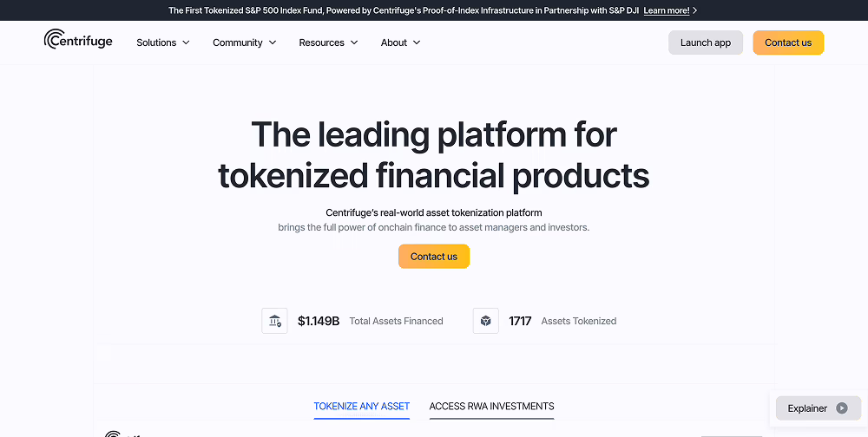Expand the Solutions dropdown menu
Viewport: 868px width, 437px height.
(x=163, y=42)
